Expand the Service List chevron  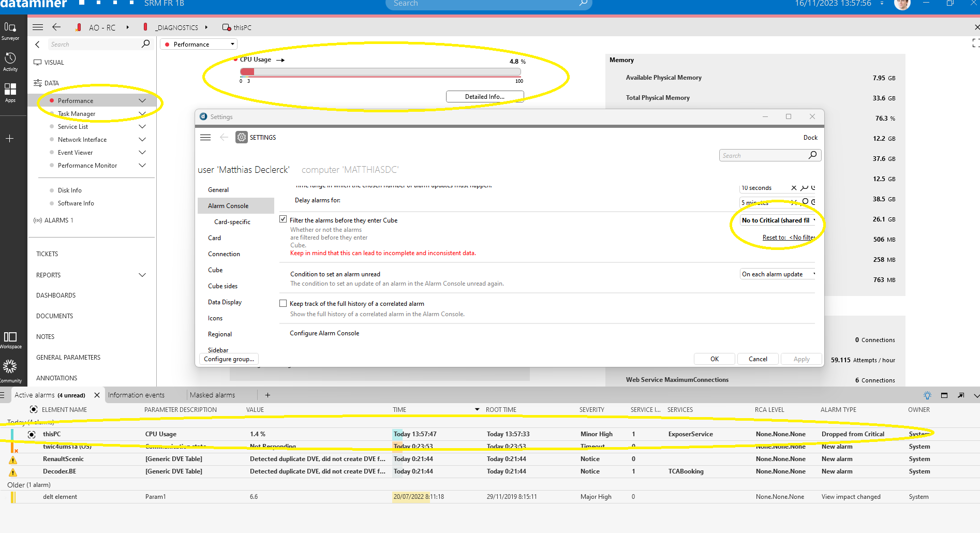142,126
